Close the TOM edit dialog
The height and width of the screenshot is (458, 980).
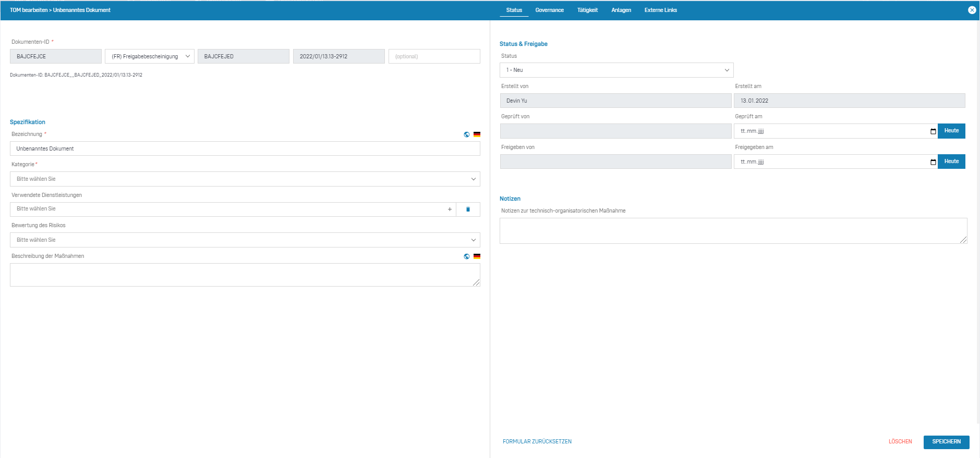point(972,10)
